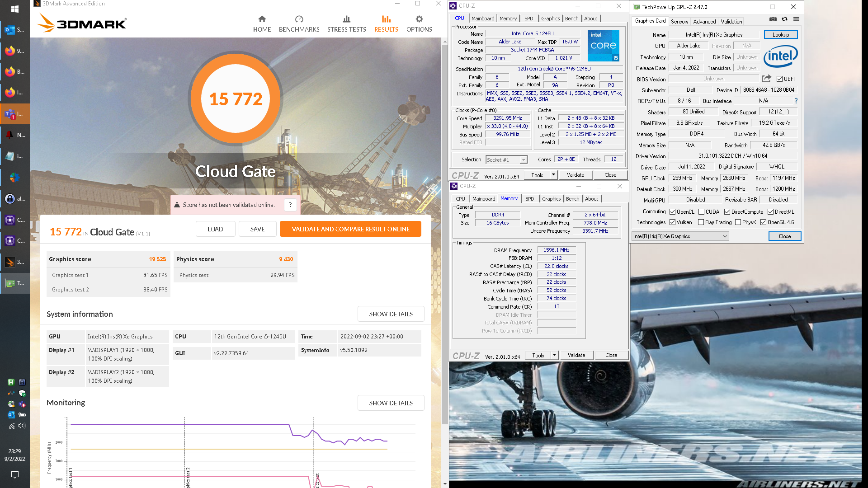Viewport: 868px width, 488px height.
Task: Expand the Tools arrow in the upper CPU-Z window
Action: click(x=553, y=175)
